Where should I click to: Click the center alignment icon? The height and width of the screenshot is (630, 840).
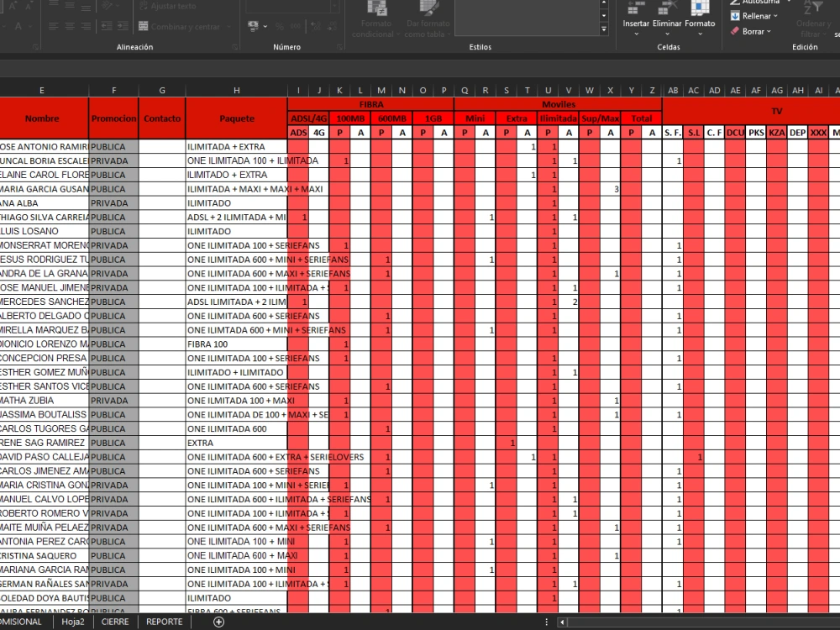click(x=70, y=26)
